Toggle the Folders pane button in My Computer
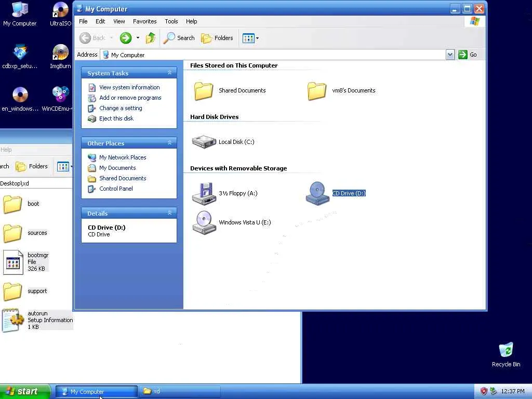532x399 pixels. click(x=217, y=38)
